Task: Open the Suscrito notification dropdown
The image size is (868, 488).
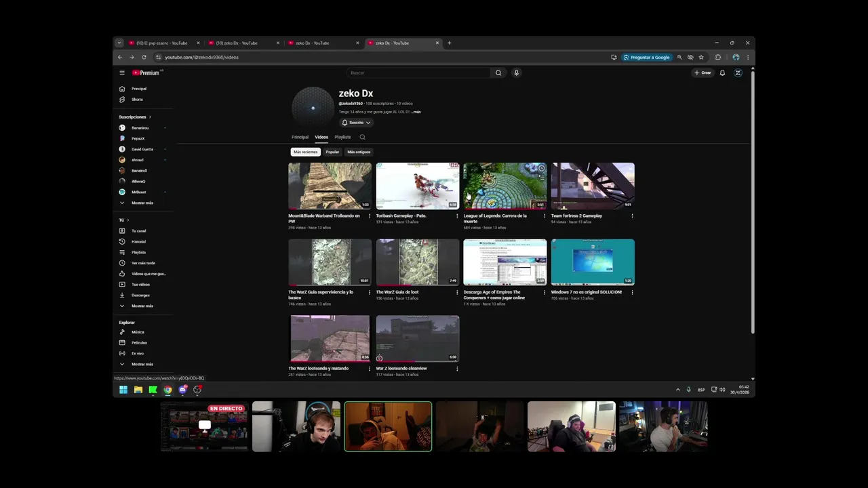Action: 356,123
